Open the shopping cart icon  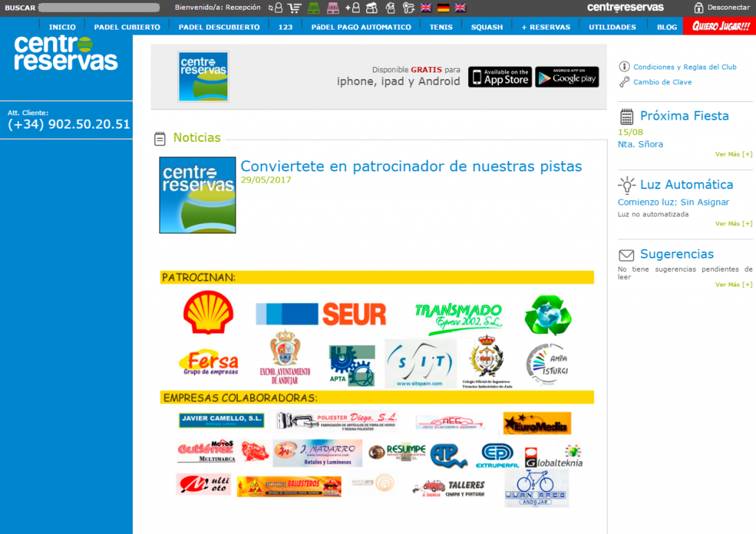[294, 7]
